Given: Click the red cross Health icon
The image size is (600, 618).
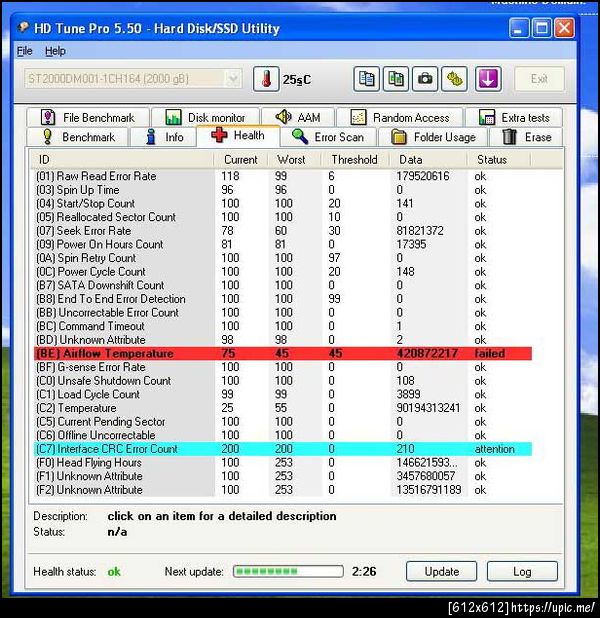Looking at the screenshot, I should coord(219,135).
